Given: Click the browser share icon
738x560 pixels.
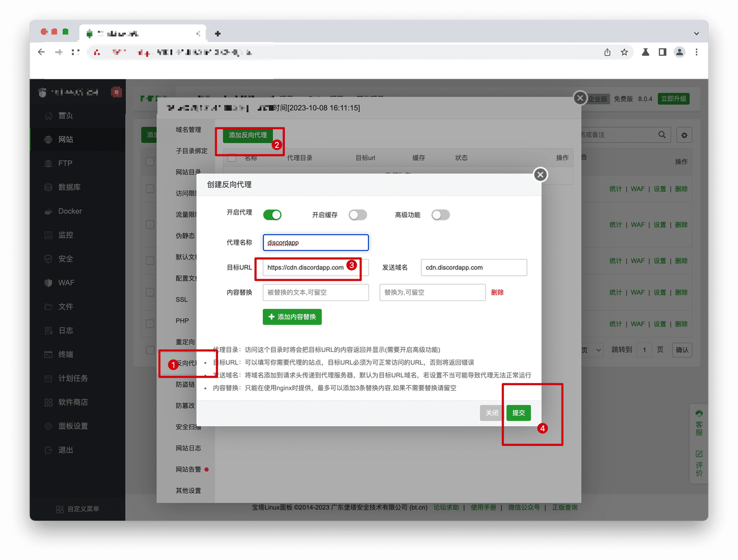Looking at the screenshot, I should 607,52.
